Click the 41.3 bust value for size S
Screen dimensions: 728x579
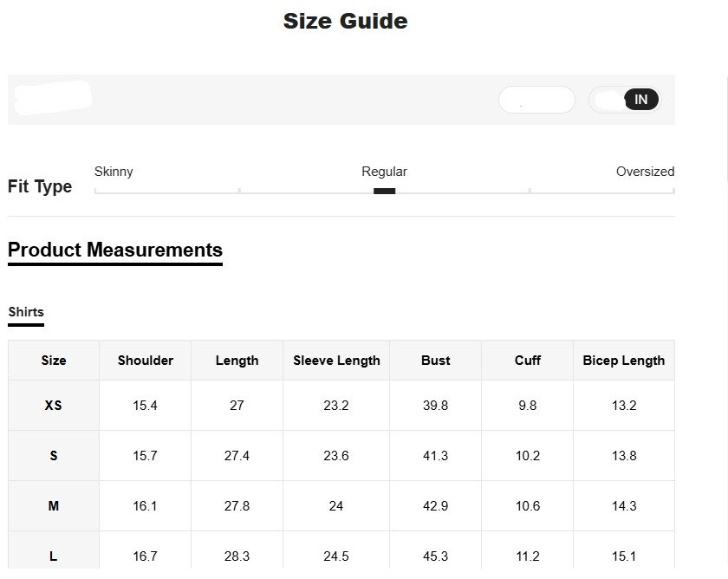coord(435,456)
